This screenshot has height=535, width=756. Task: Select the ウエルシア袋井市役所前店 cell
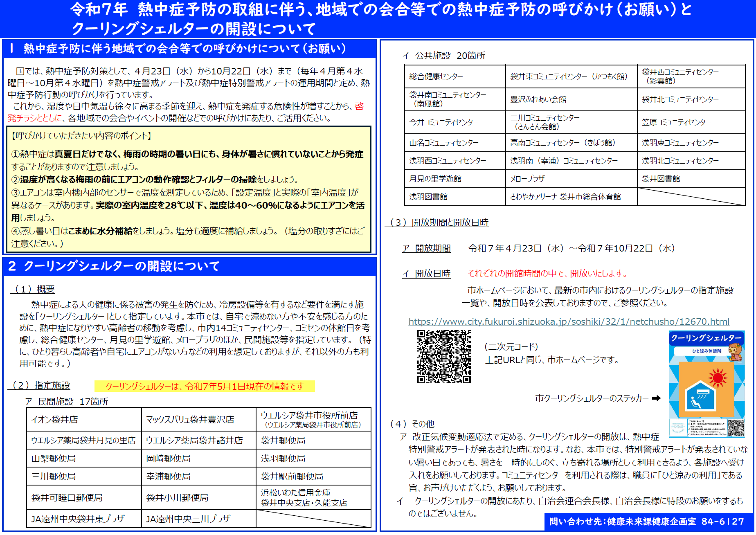tap(314, 419)
